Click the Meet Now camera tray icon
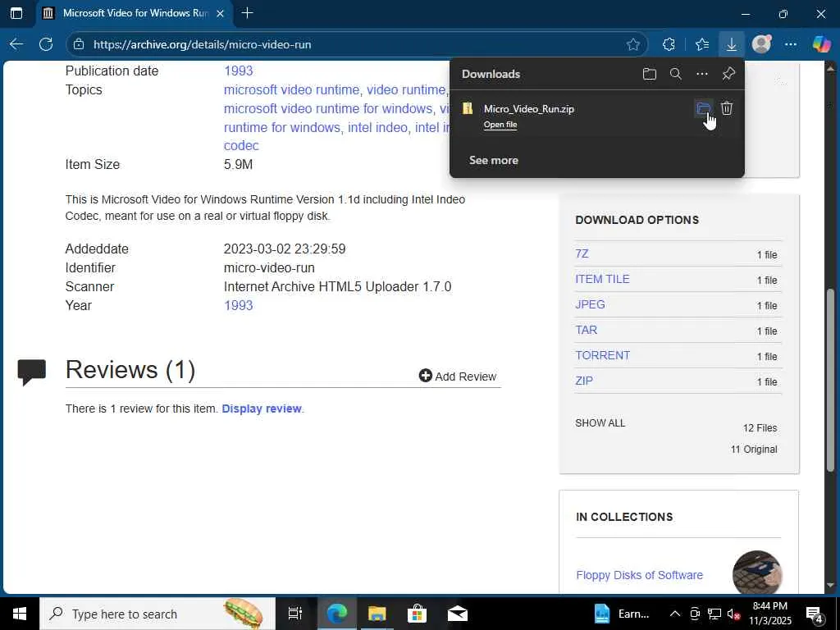The width and height of the screenshot is (840, 630). click(695, 614)
